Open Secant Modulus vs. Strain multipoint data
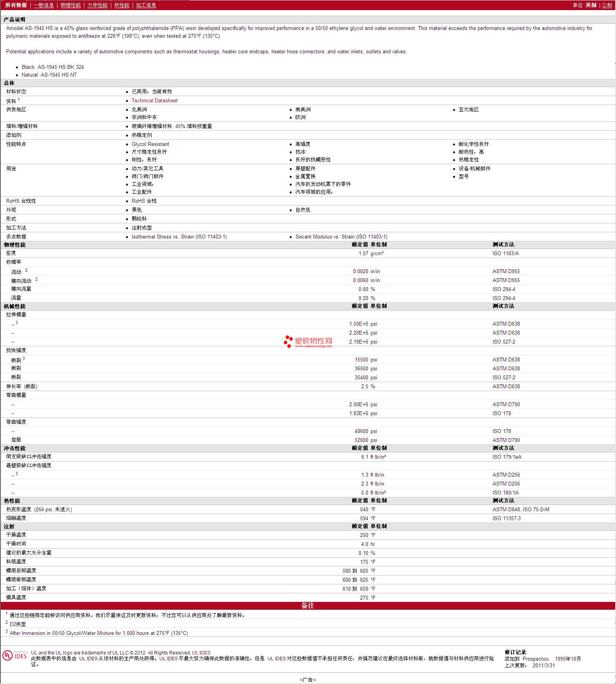Image resolution: width=616 pixels, height=684 pixels. [341, 237]
